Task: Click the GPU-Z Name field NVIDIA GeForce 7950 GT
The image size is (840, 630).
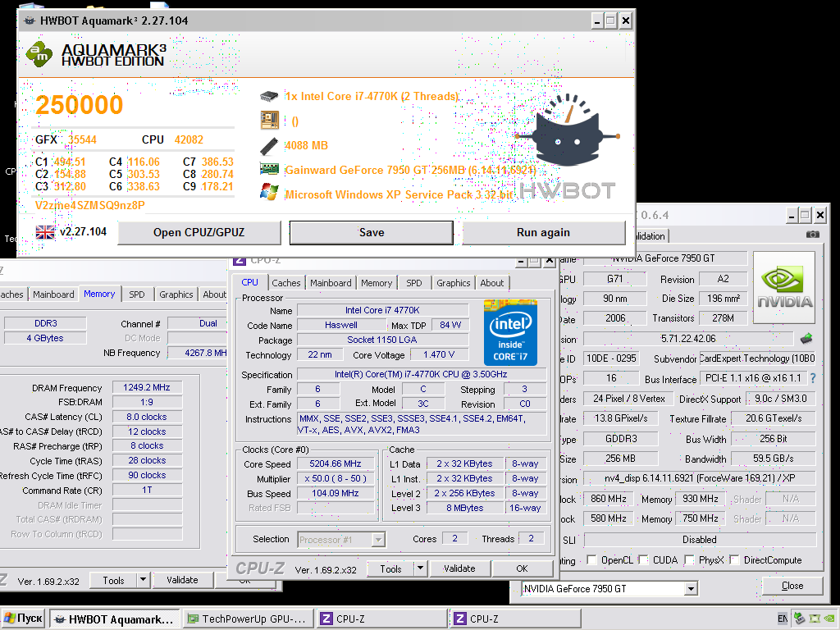Action: click(664, 258)
